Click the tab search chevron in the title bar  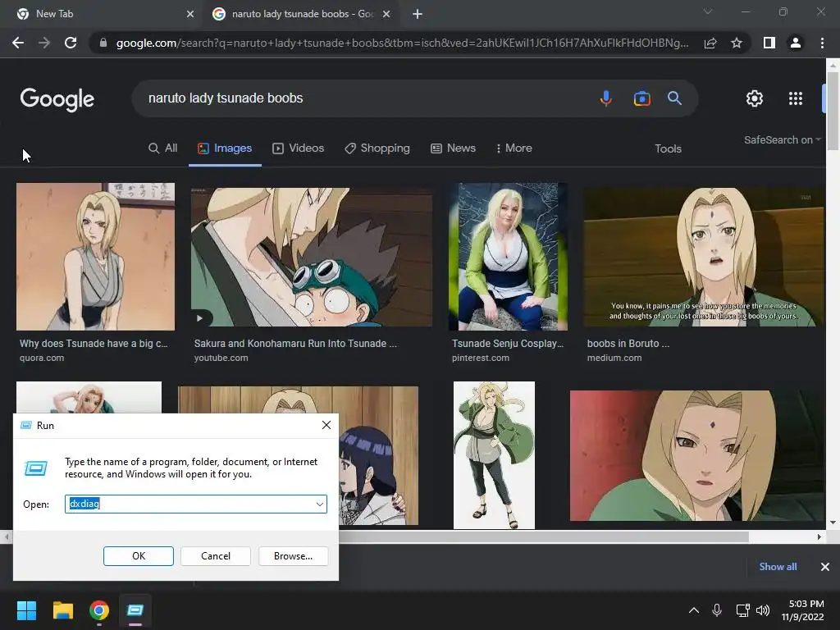[x=708, y=11]
